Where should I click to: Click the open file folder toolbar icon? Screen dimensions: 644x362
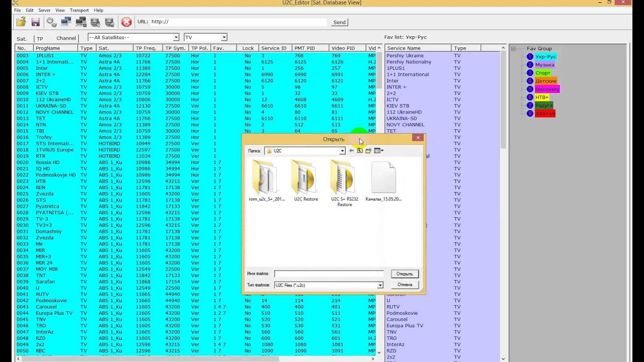point(21,22)
